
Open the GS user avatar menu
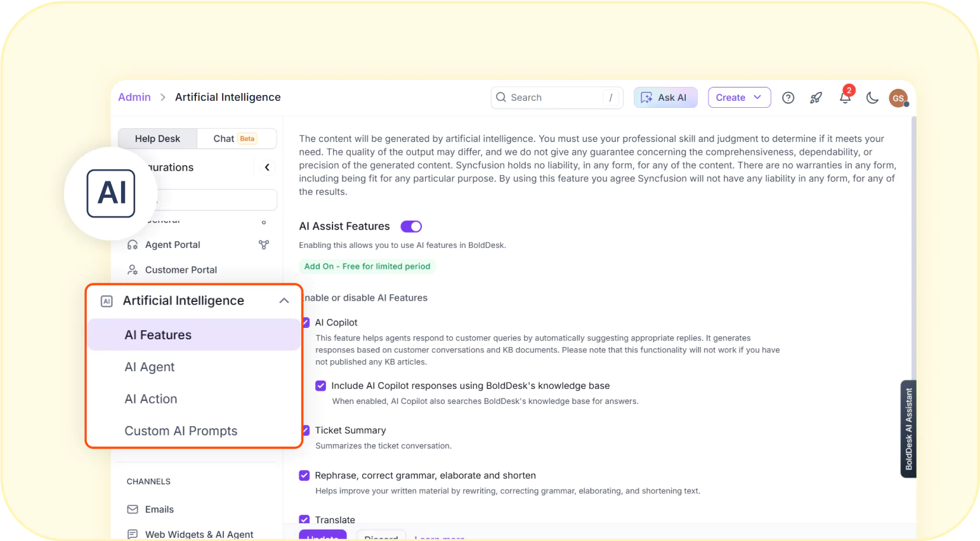tap(898, 98)
